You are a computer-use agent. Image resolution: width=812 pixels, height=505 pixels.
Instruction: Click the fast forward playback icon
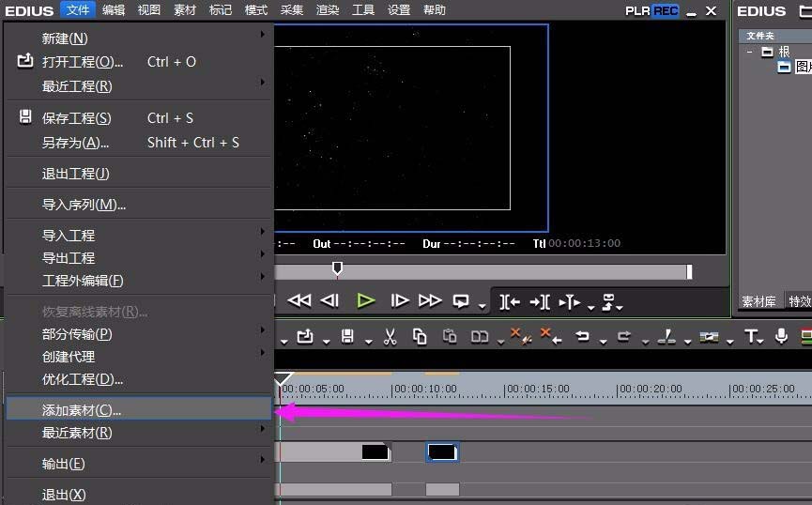pyautogui.click(x=430, y=300)
